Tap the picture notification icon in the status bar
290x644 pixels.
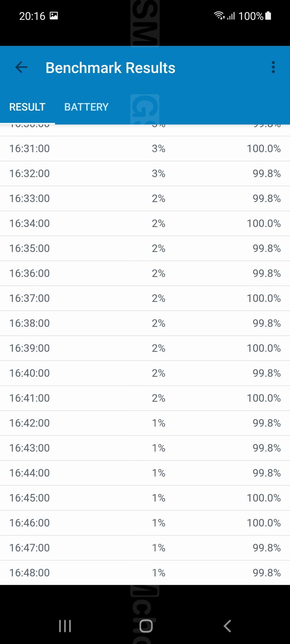click(54, 16)
